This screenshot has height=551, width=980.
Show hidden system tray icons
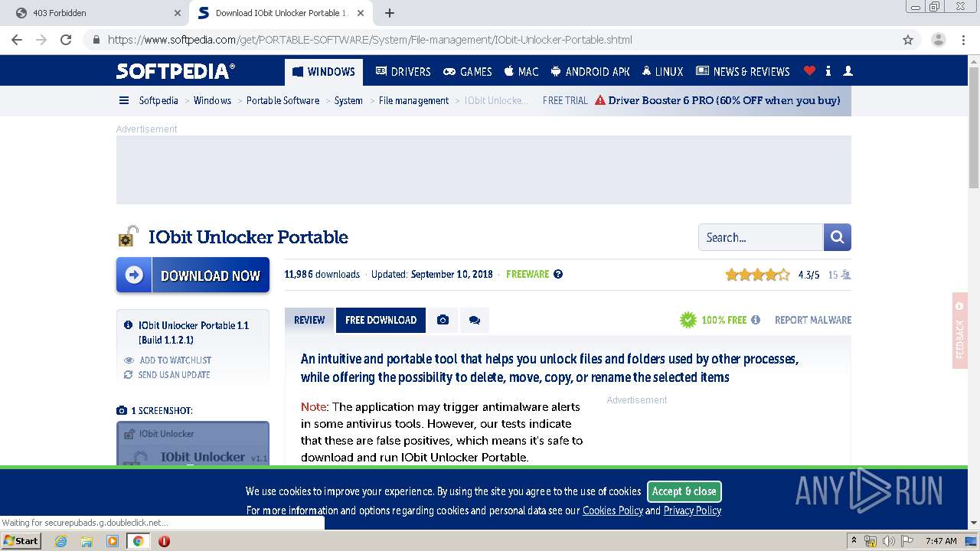pyautogui.click(x=854, y=541)
